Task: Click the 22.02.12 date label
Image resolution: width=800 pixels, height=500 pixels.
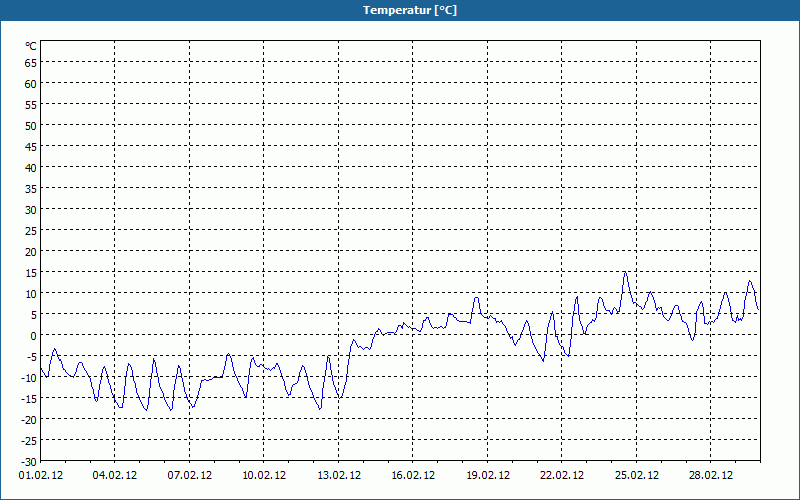Action: pyautogui.click(x=562, y=476)
